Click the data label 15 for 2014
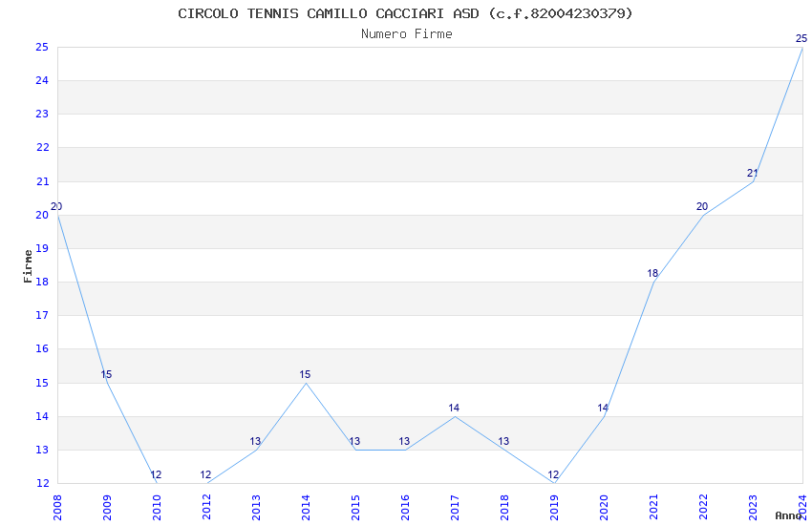This screenshot has height=525, width=812. 305,374
